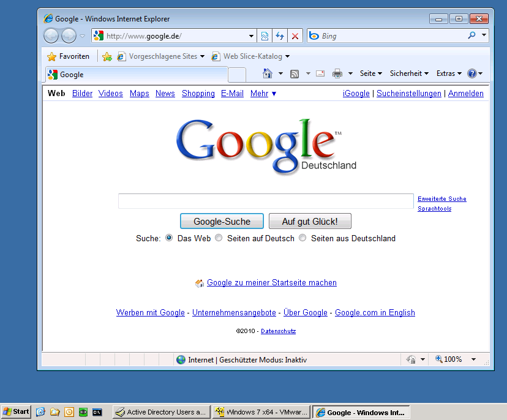Open the clock icon in quick launch
The width and height of the screenshot is (507, 420).
[69, 412]
